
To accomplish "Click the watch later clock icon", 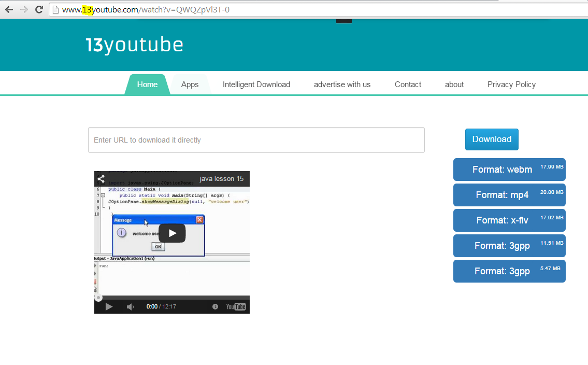I will pos(215,306).
